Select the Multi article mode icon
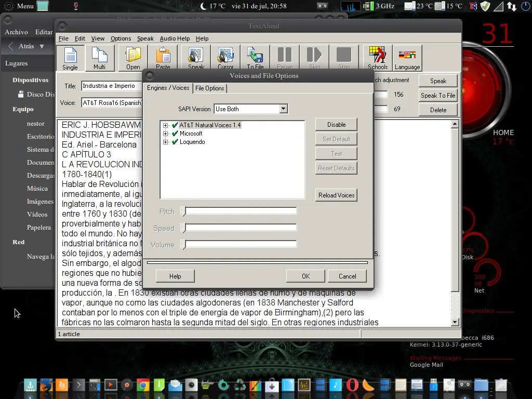 (x=99, y=58)
